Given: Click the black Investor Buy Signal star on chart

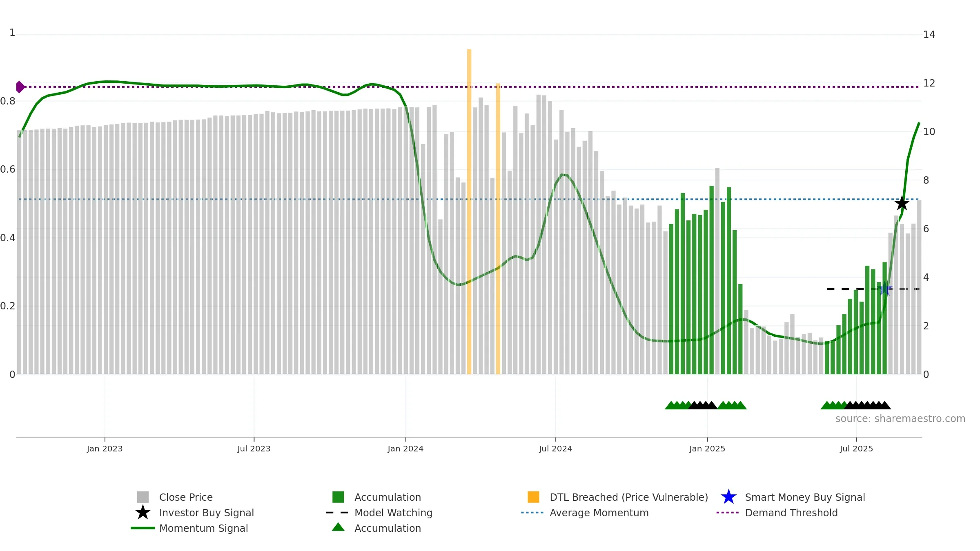Looking at the screenshot, I should pyautogui.click(x=902, y=203).
